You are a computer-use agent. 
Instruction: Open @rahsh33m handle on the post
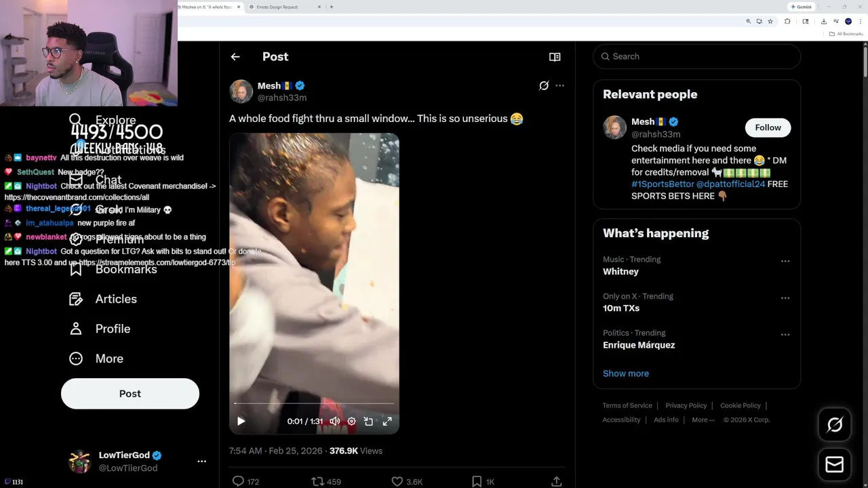click(x=282, y=98)
